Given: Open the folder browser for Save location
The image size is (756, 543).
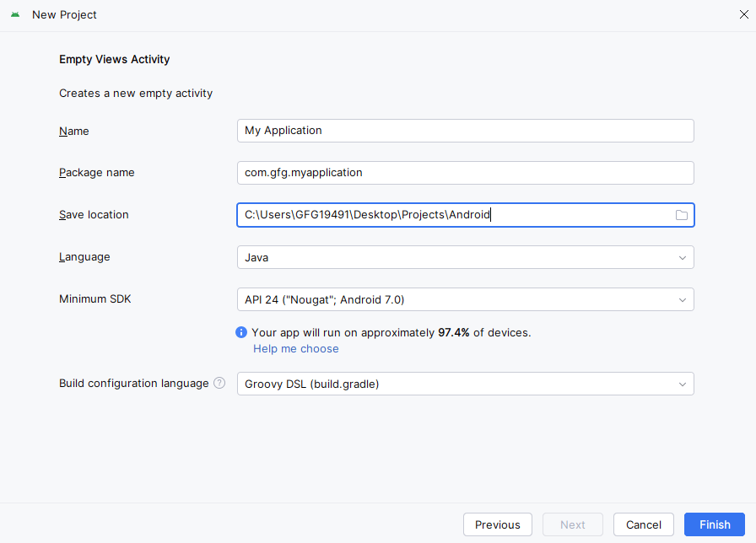Looking at the screenshot, I should (x=682, y=215).
